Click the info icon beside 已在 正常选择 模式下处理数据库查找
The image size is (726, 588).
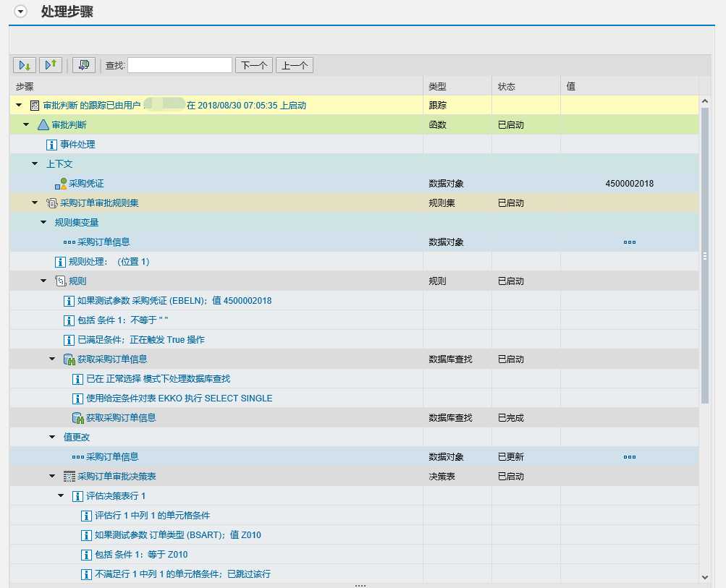pyautogui.click(x=77, y=380)
